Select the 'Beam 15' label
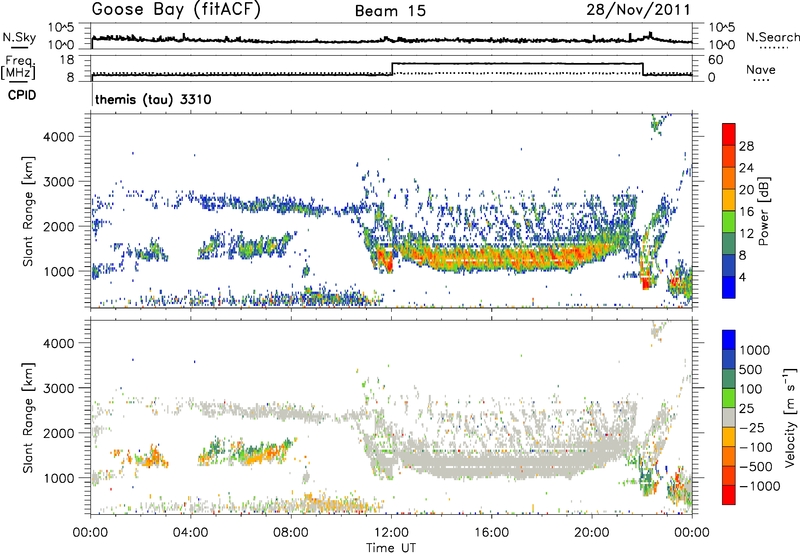This screenshot has width=800, height=554. 390,11
